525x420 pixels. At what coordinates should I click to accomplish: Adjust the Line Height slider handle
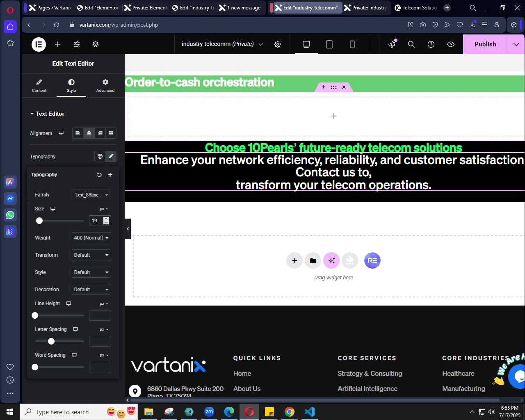click(x=35, y=315)
